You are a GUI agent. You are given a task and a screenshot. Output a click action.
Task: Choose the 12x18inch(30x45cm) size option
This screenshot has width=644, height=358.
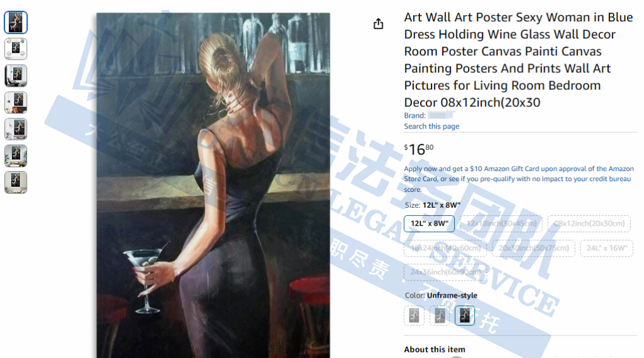coord(501,223)
